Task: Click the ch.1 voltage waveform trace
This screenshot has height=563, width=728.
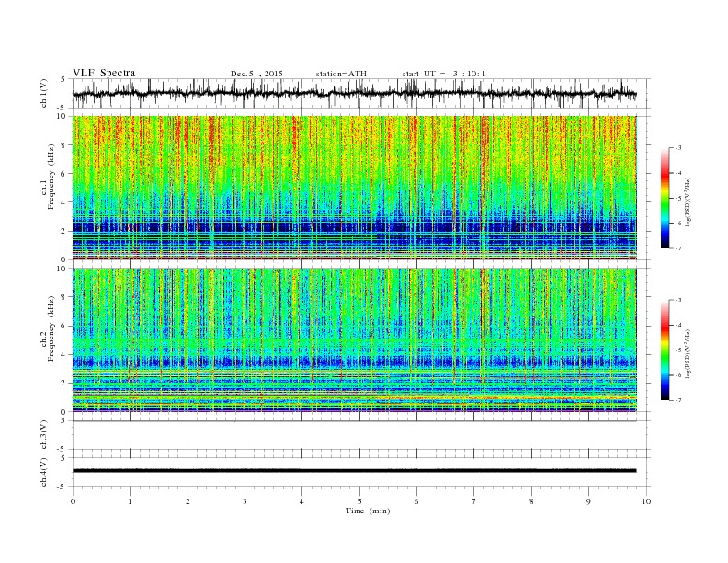Action: click(354, 94)
